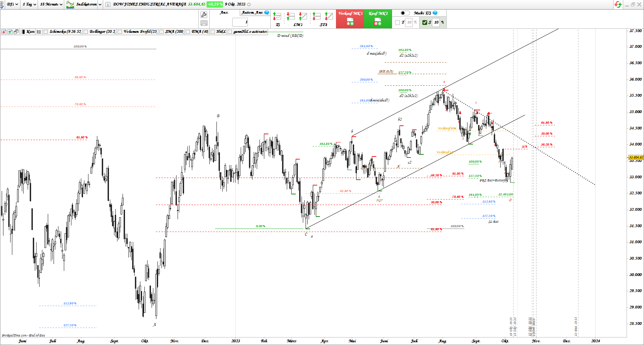Open the DJI instrument dropdown

coord(13,4)
